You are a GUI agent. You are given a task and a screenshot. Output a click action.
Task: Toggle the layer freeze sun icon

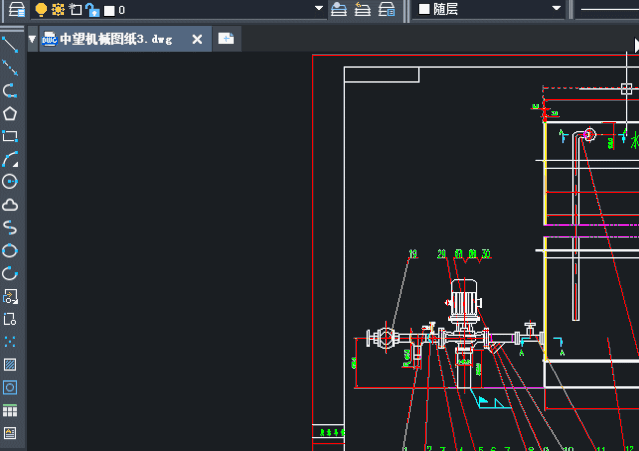(58, 9)
